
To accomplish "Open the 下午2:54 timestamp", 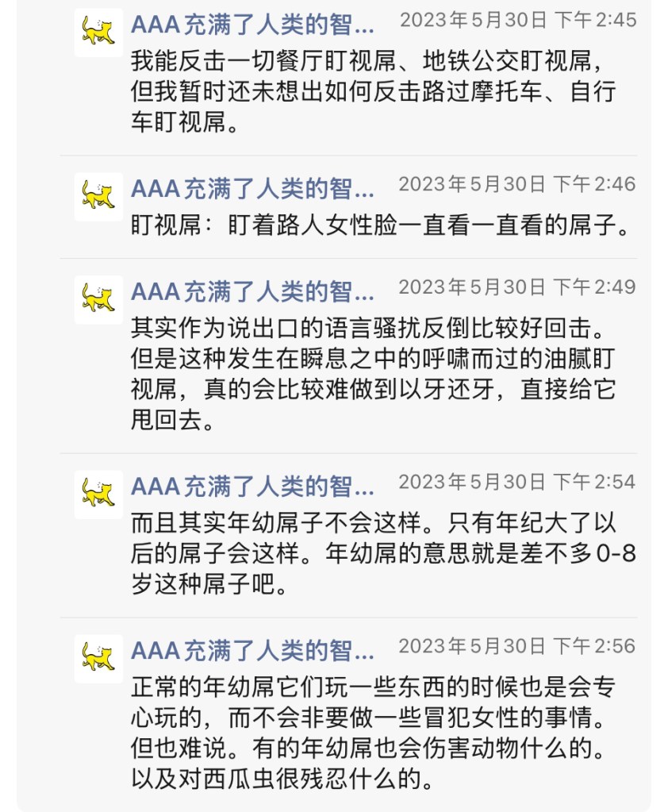I will 516,482.
